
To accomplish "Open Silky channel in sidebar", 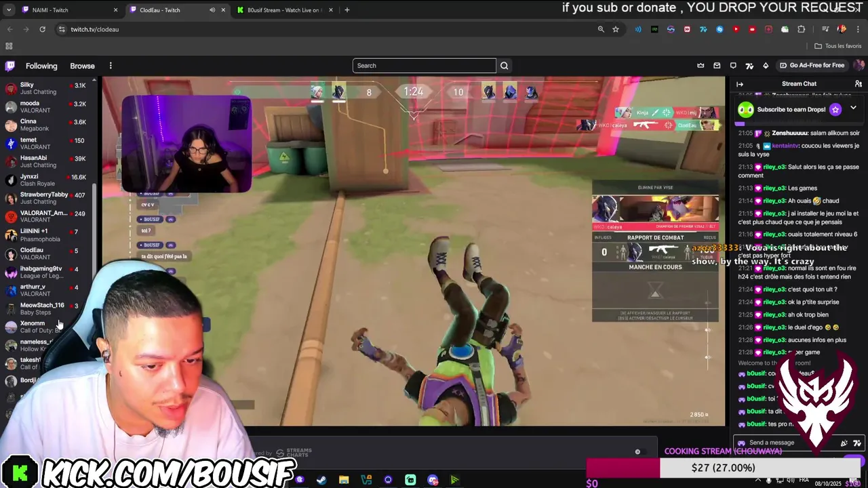I will [x=46, y=88].
